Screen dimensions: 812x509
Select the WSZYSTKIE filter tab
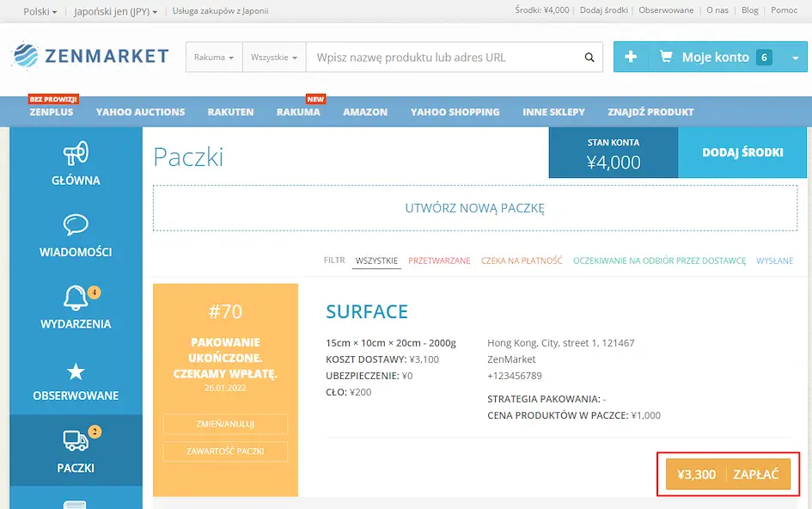pos(376,261)
